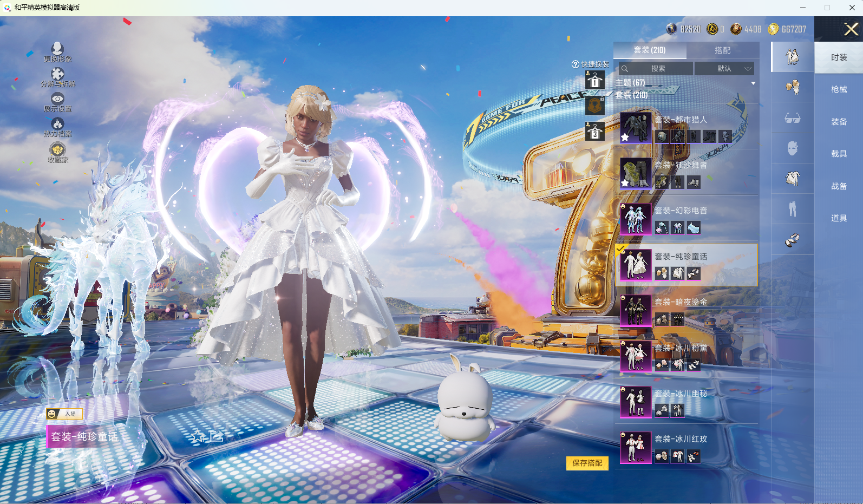Click the white rabbit pet
863x504 pixels.
coord(466,398)
